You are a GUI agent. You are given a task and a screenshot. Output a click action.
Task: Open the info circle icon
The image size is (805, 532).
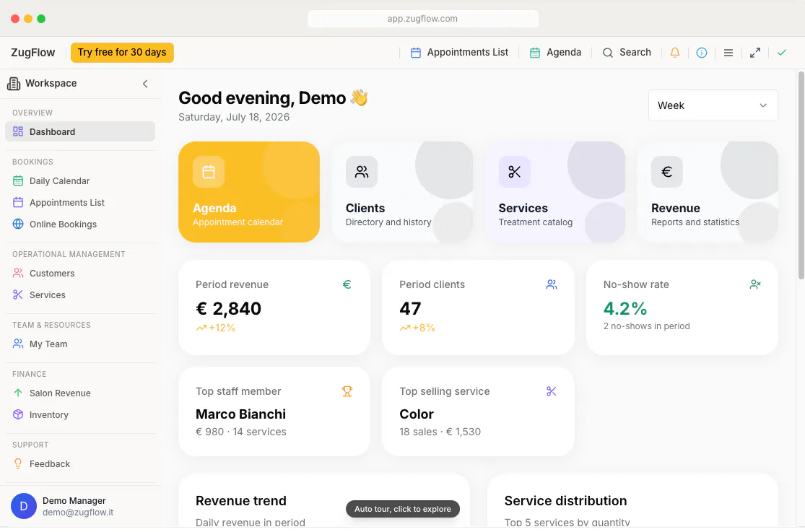click(701, 53)
